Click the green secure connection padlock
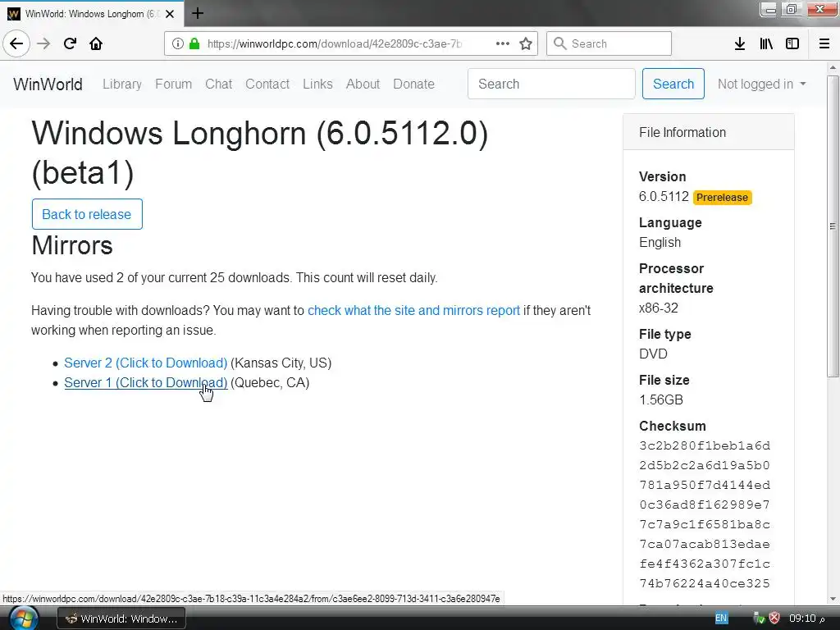 point(194,43)
